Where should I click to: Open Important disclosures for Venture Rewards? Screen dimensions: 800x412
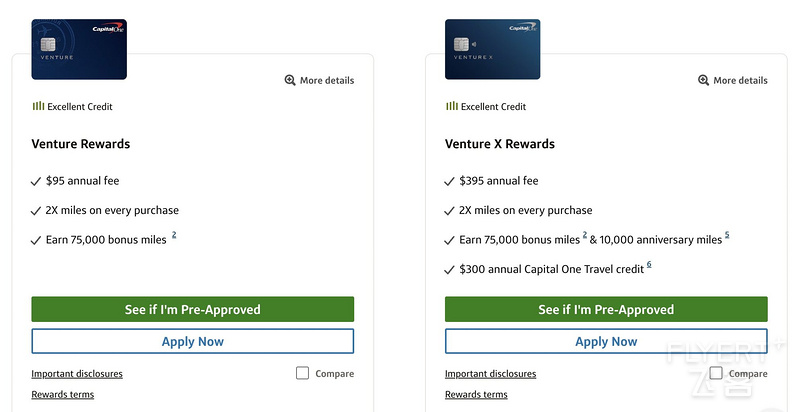[77, 374]
